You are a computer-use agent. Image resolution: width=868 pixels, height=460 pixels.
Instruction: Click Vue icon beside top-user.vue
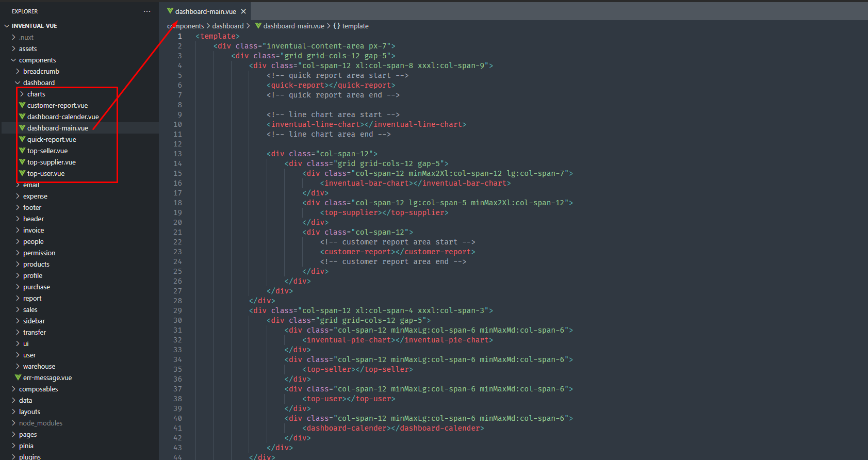(22, 173)
